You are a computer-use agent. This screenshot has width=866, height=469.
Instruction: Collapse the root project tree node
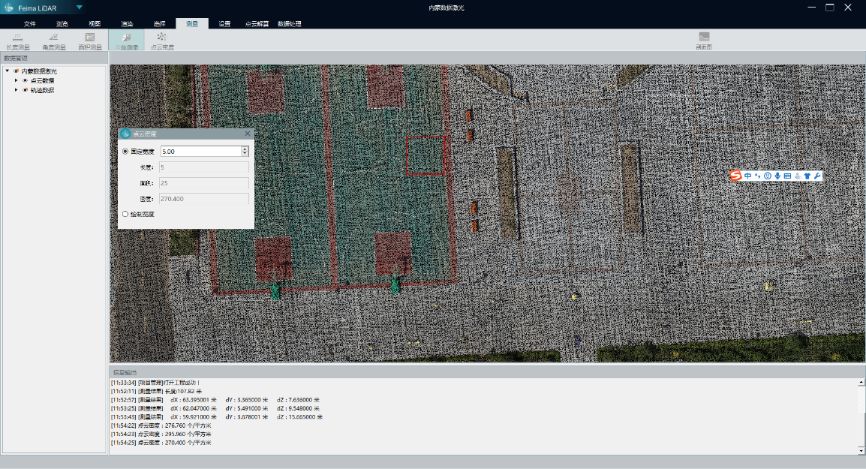[7, 71]
